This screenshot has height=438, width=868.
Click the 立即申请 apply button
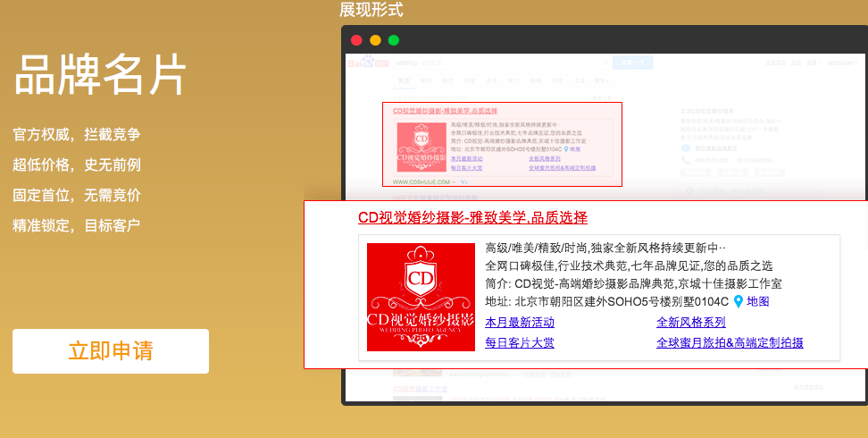coord(111,351)
